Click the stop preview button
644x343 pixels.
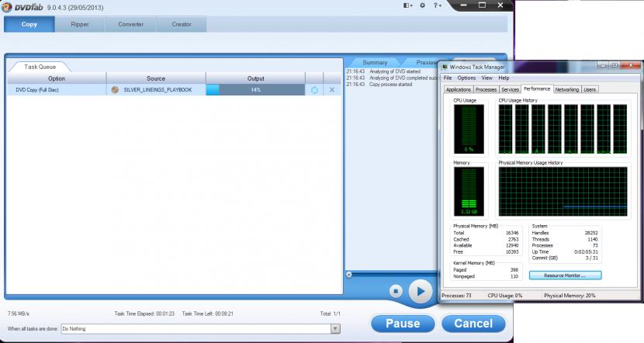(396, 292)
